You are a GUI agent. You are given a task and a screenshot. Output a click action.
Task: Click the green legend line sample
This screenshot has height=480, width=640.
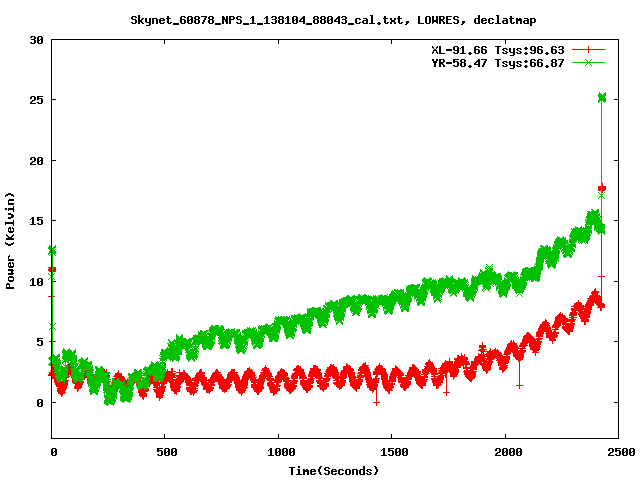(588, 62)
